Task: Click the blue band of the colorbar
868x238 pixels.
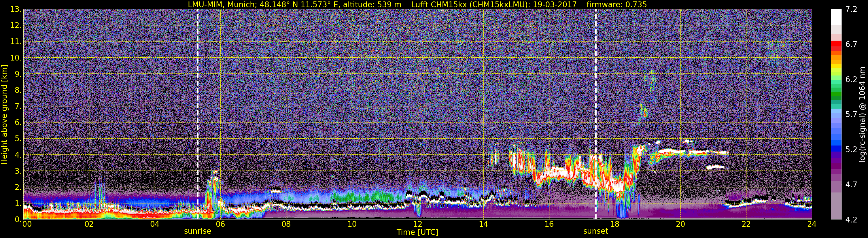Action: click(836, 143)
